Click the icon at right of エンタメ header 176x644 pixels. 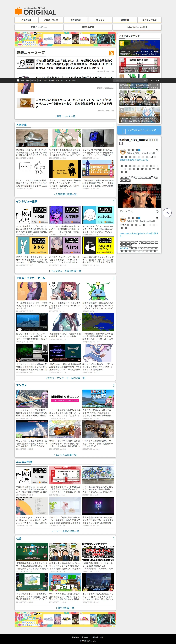(x=114, y=385)
